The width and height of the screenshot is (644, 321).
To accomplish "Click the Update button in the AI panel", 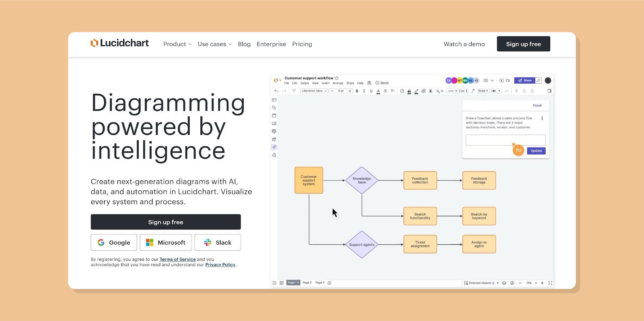I will pyautogui.click(x=536, y=151).
